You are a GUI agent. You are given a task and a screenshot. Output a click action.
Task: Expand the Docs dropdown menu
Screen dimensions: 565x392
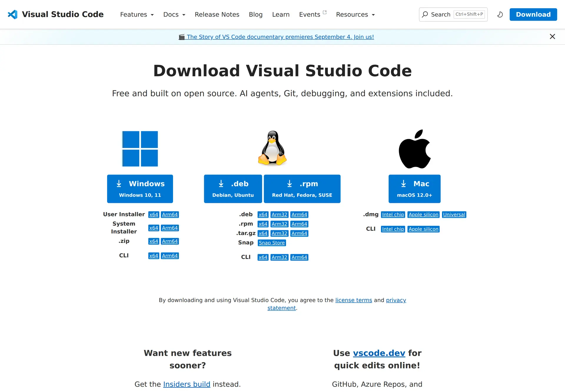174,14
